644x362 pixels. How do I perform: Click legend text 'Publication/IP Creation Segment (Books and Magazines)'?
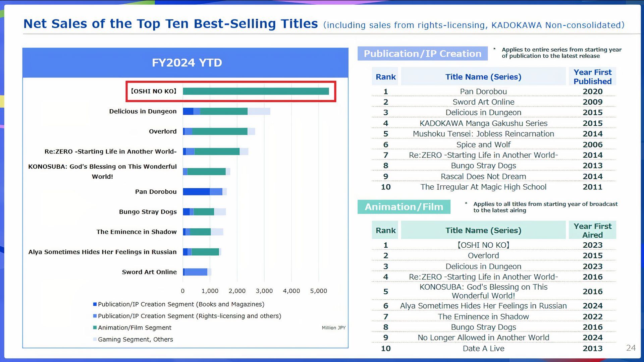[181, 304]
